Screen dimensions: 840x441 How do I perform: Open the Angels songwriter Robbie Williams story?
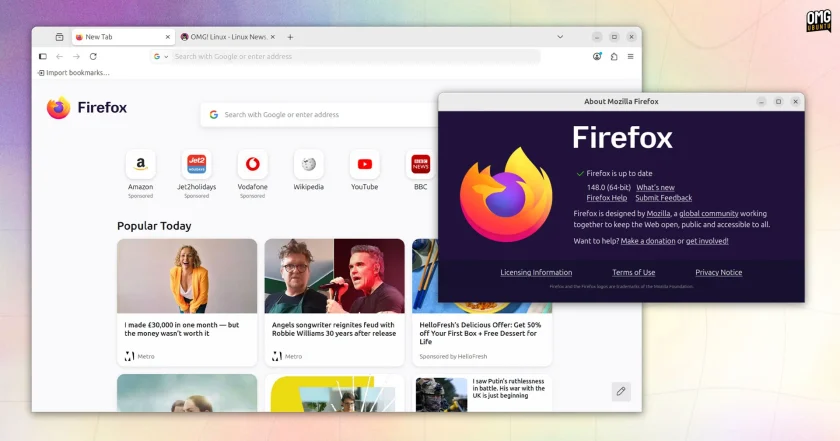tap(334, 302)
